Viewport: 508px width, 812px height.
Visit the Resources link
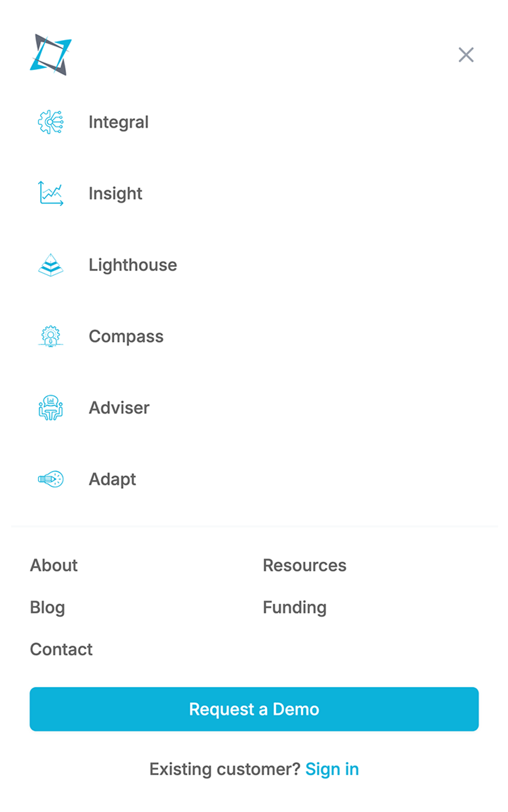pyautogui.click(x=304, y=565)
